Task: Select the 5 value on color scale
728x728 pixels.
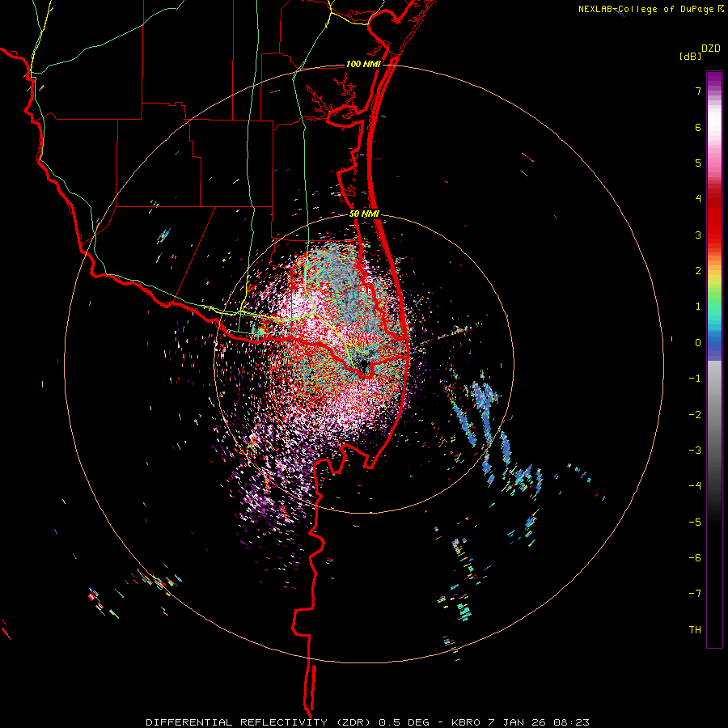Action: (x=698, y=163)
